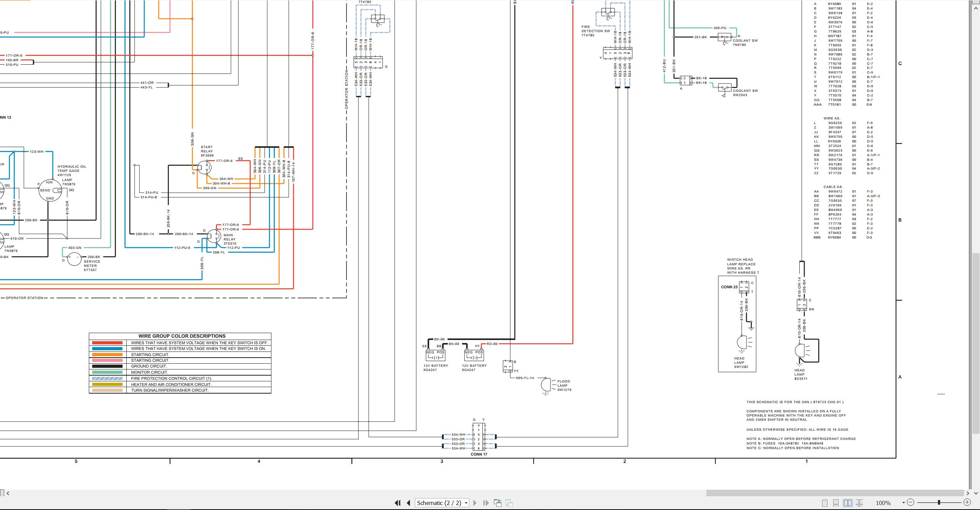Click the zoom slider handle
Image resolution: width=980 pixels, height=510 pixels.
(939, 502)
